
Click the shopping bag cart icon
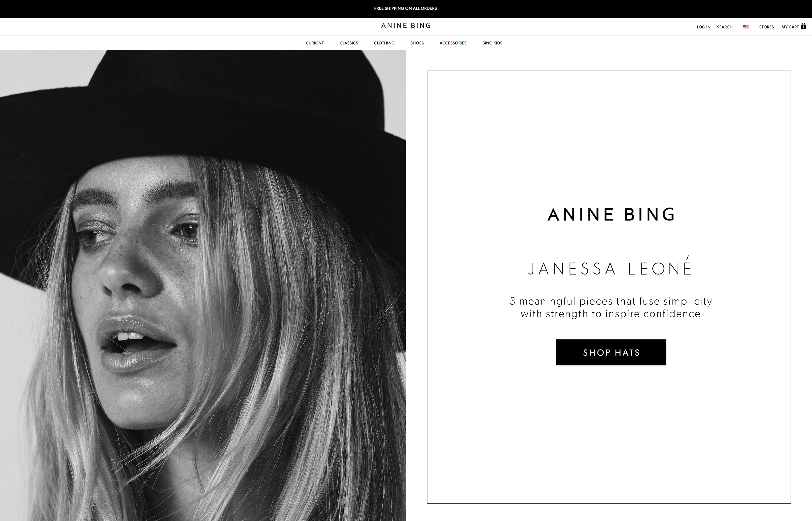803,27
